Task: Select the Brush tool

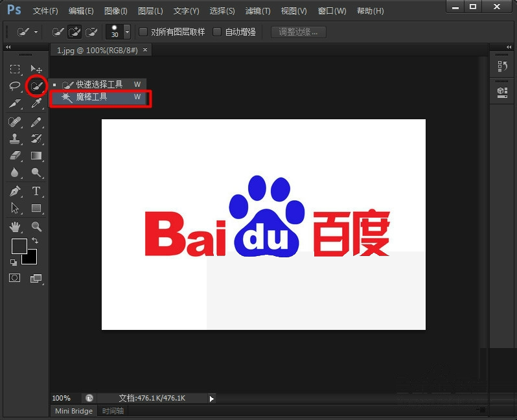Action: [x=36, y=122]
